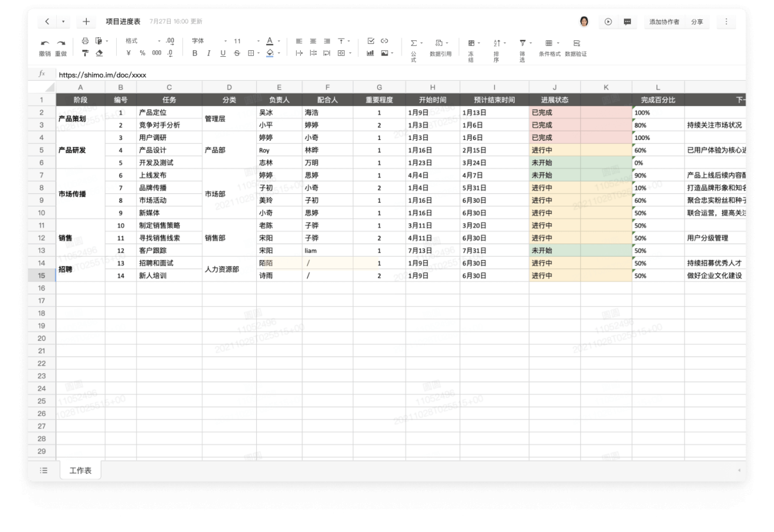
Task: Decrease decimal places (.0 icon)
Action: (170, 53)
